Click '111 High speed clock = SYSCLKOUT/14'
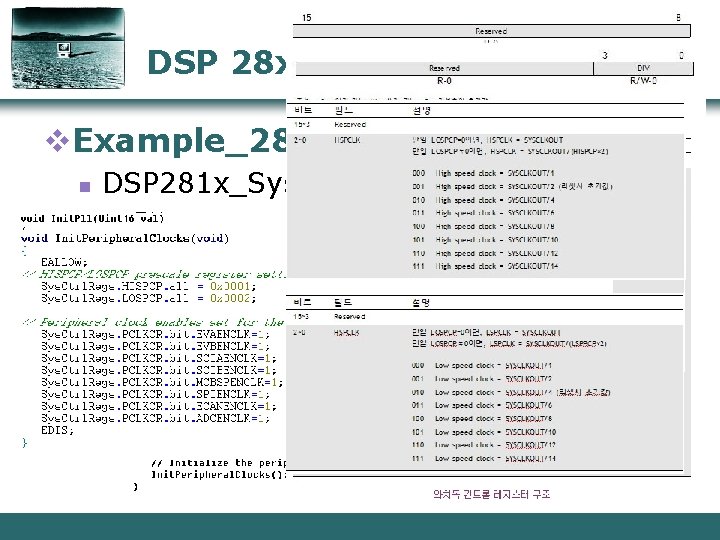Viewport: 720px width, 540px height. point(485,266)
